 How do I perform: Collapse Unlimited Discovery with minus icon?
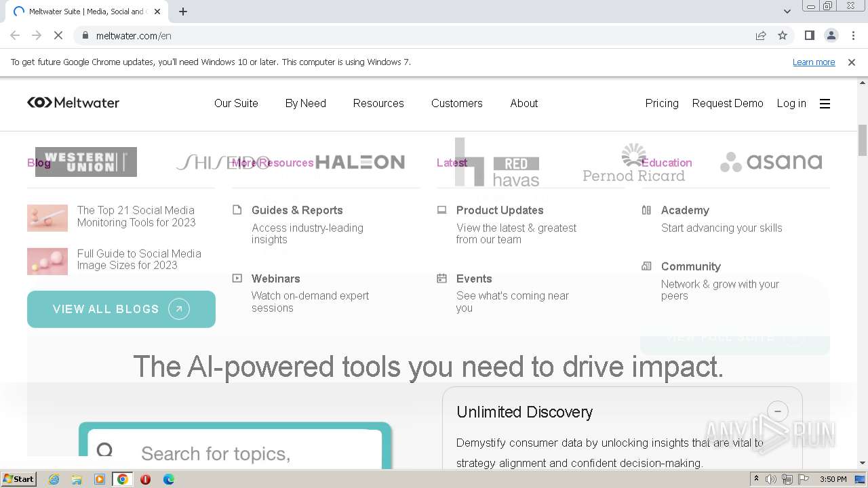[778, 411]
